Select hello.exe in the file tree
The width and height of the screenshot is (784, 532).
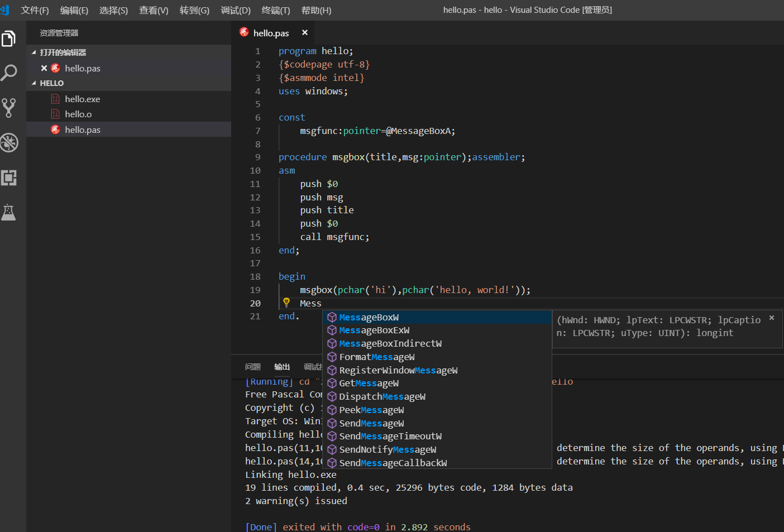click(x=82, y=99)
